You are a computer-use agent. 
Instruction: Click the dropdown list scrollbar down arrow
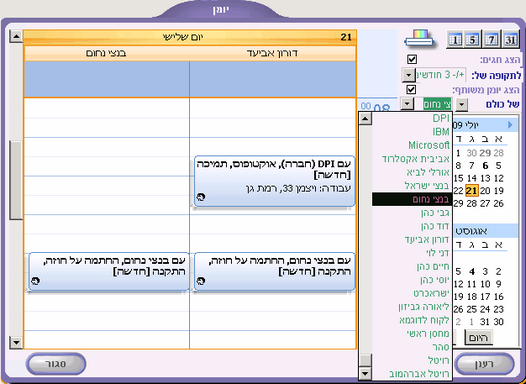(365, 373)
